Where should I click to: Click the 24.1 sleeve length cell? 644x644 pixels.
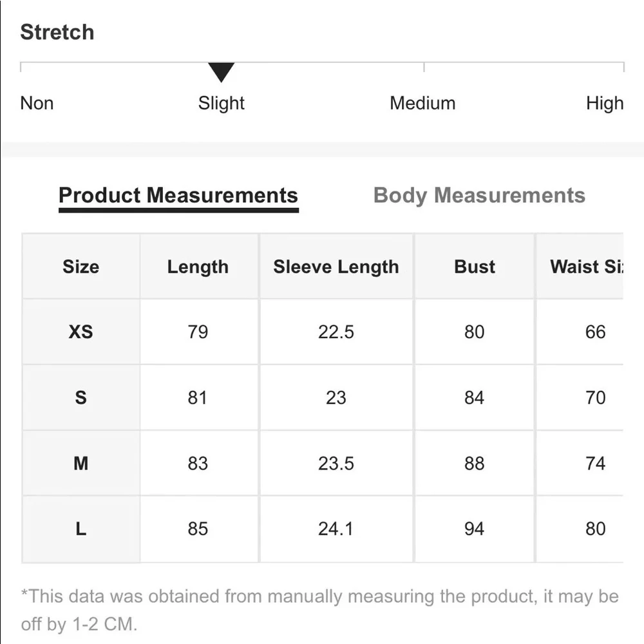[336, 529]
